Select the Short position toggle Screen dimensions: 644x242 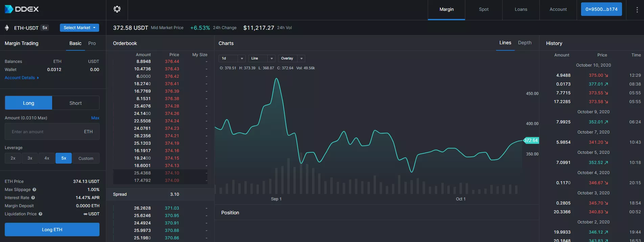75,103
